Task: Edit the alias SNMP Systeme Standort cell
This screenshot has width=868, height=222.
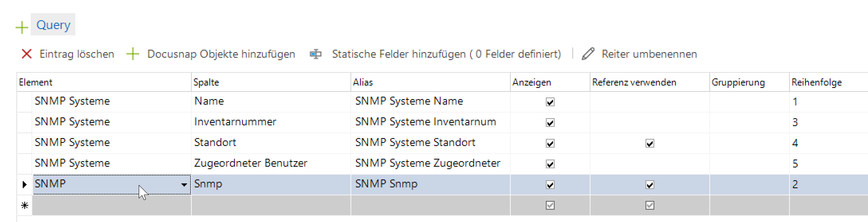Action: click(x=415, y=142)
